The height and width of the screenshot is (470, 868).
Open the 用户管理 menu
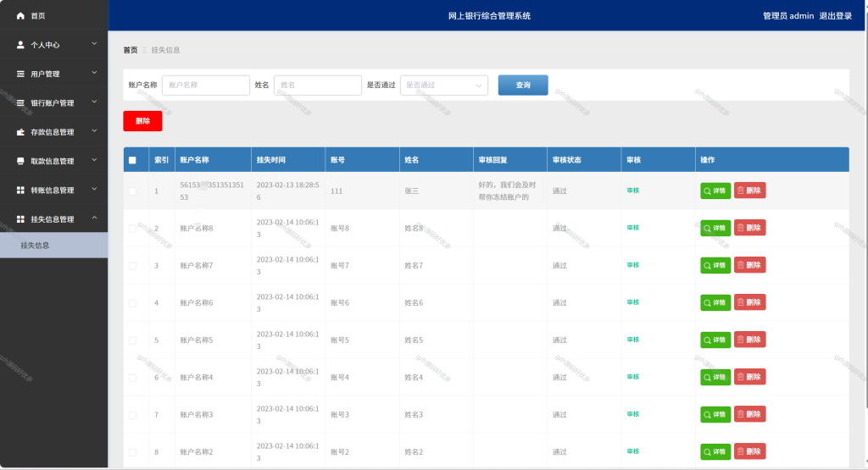point(53,74)
